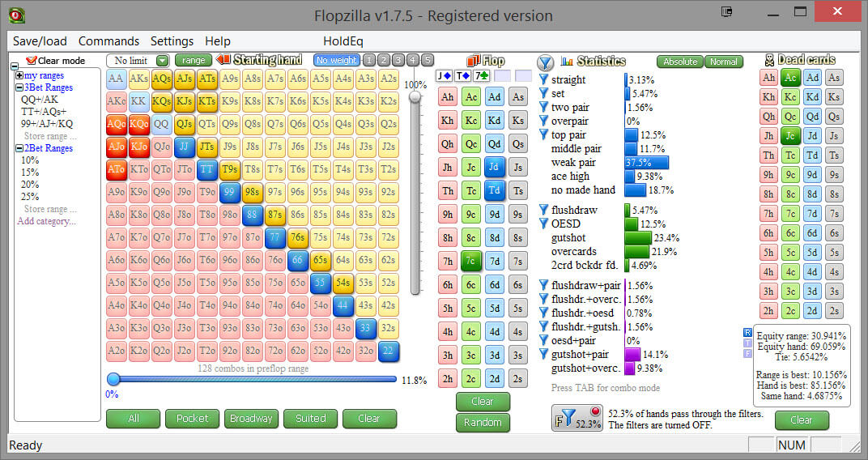
Task: Click Store range under 3Bet Ranges
Action: 50,136
